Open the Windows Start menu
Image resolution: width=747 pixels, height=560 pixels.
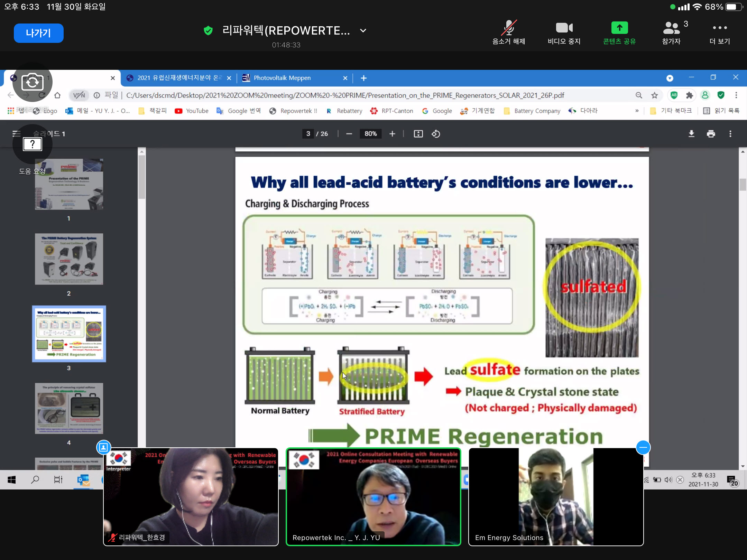(11, 479)
